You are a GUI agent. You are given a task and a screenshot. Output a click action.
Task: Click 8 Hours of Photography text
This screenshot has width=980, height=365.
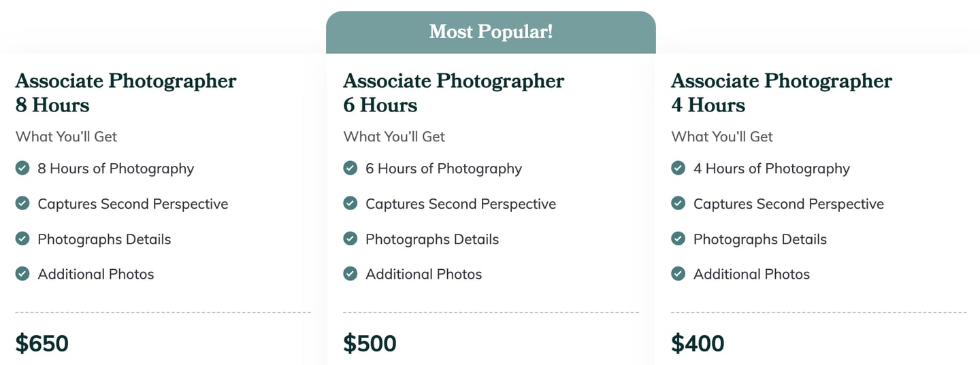pyautogui.click(x=116, y=169)
